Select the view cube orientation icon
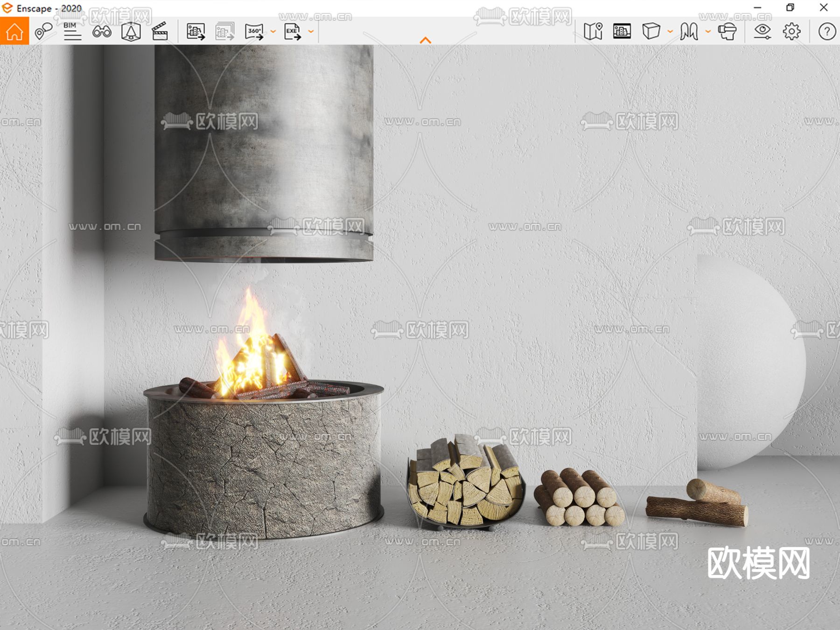 (x=651, y=31)
